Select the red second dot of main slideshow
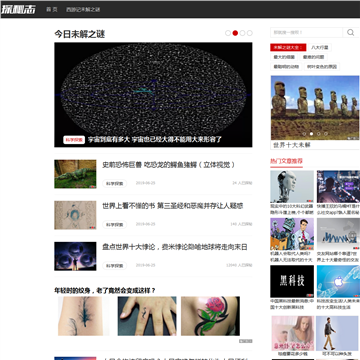 point(235,33)
